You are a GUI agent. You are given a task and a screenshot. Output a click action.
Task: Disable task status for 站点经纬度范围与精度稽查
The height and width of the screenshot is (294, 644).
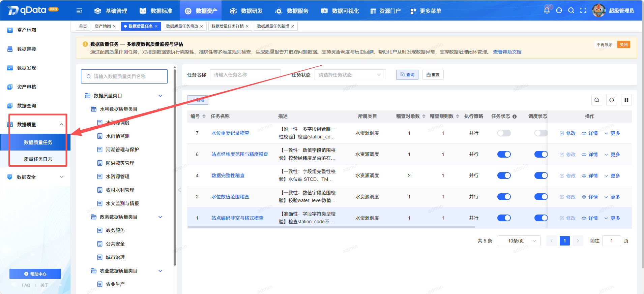(504, 154)
